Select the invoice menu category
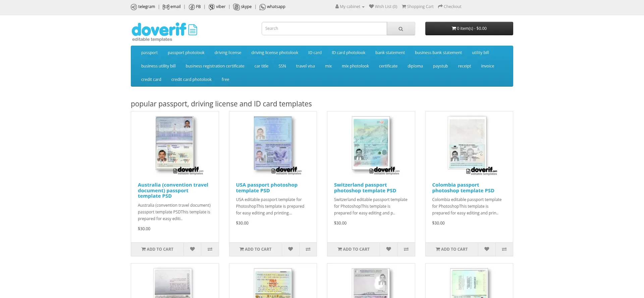Image resolution: width=644 pixels, height=298 pixels. 487,66
